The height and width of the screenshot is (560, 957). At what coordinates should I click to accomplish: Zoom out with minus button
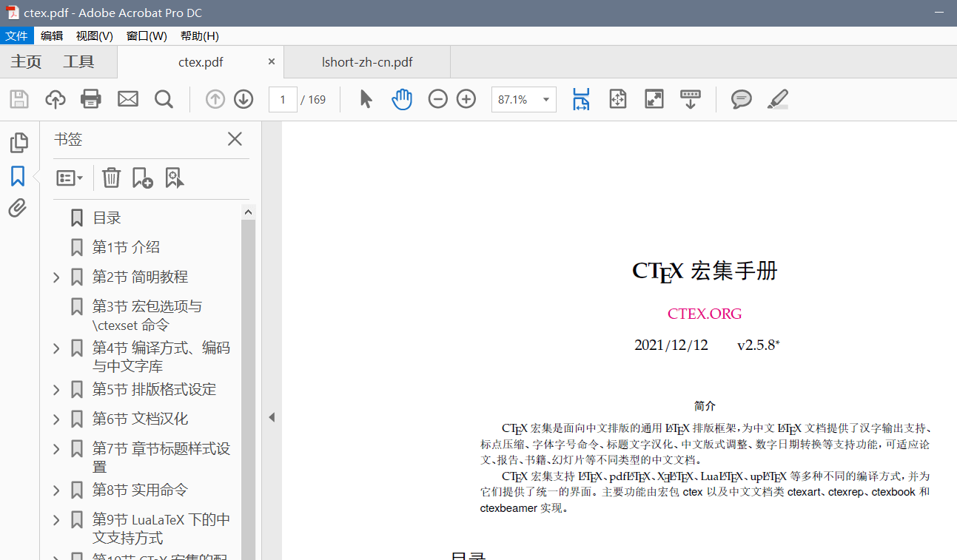(x=438, y=99)
